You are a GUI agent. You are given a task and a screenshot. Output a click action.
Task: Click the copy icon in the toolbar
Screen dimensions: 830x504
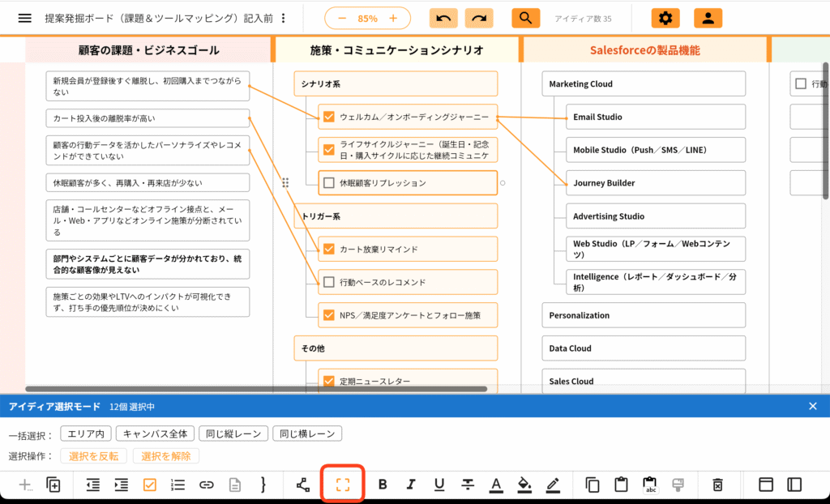[592, 484]
